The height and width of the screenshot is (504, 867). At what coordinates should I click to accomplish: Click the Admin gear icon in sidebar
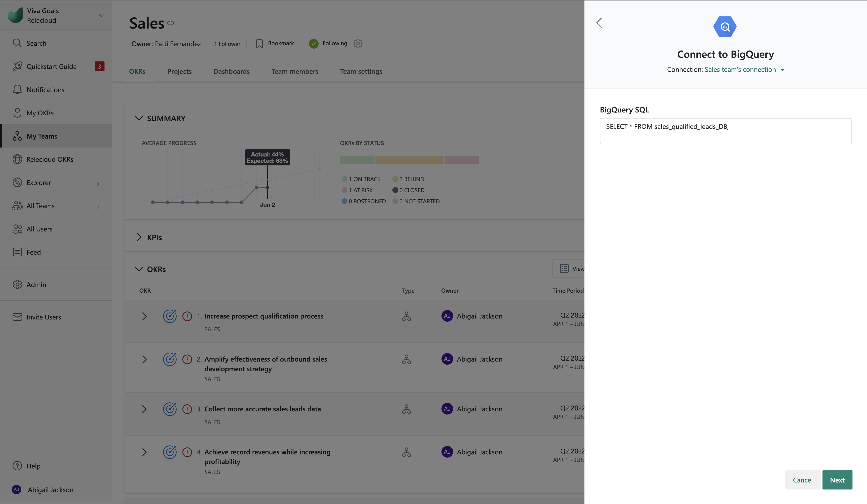point(17,284)
